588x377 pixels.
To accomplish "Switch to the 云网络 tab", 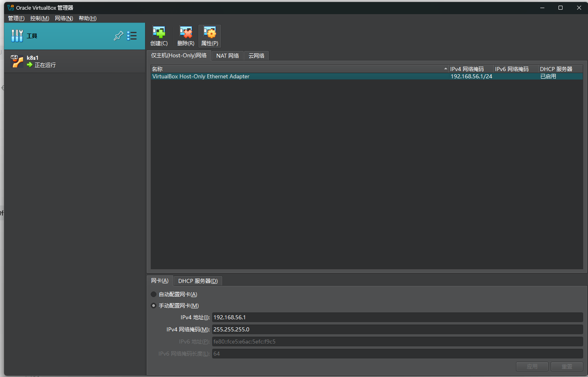I will tap(256, 56).
